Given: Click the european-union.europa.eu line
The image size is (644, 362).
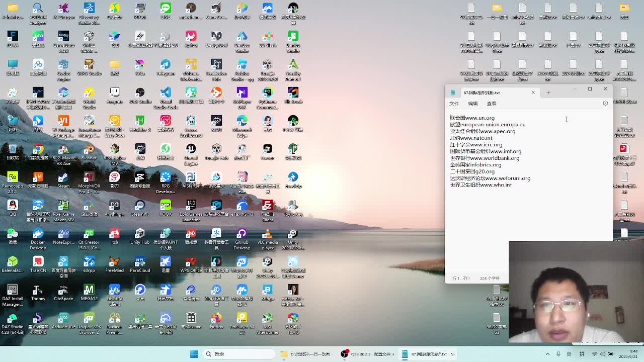Looking at the screenshot, I should click(x=488, y=125).
